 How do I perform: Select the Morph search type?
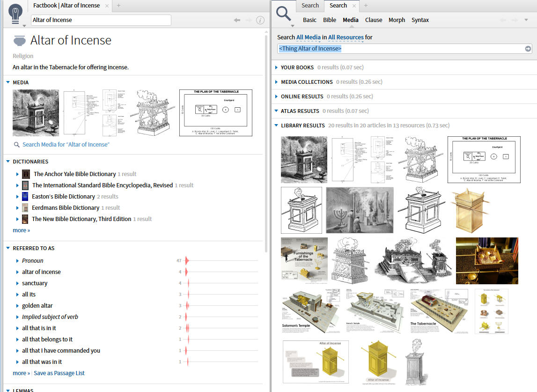pyautogui.click(x=397, y=20)
